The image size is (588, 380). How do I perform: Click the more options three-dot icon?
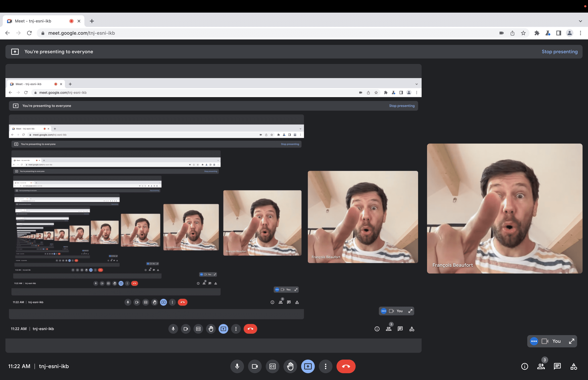coord(325,366)
